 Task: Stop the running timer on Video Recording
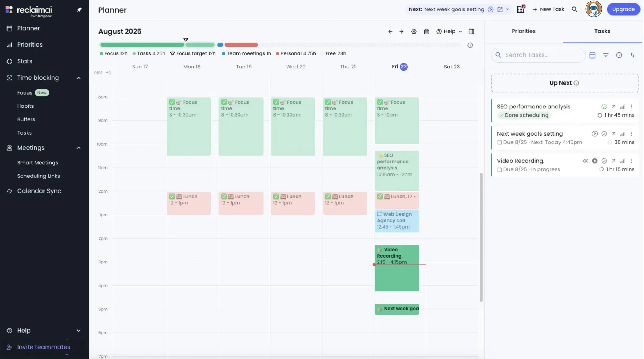595,161
